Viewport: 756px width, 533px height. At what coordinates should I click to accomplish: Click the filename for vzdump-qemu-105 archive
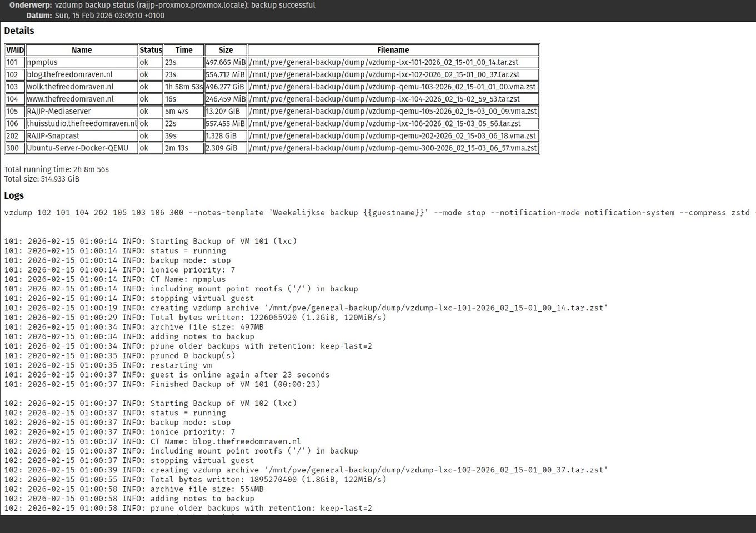click(x=393, y=111)
